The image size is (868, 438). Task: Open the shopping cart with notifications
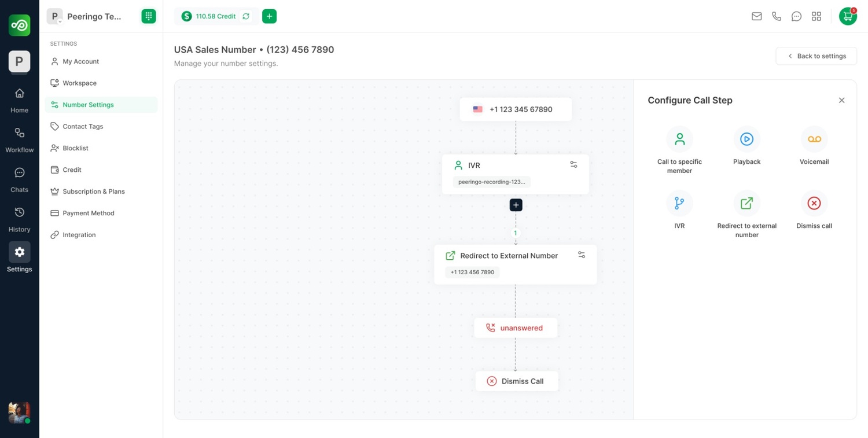coord(848,16)
